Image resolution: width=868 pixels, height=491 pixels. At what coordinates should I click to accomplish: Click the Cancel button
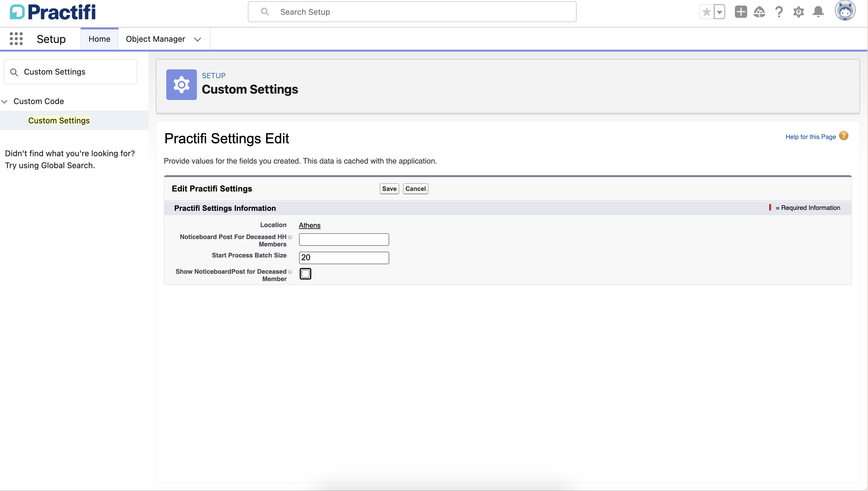(416, 189)
